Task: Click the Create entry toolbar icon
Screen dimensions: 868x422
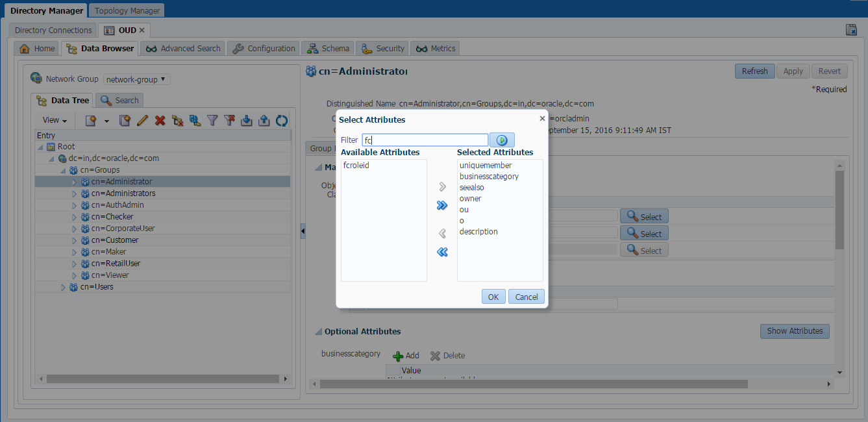Action: click(91, 120)
